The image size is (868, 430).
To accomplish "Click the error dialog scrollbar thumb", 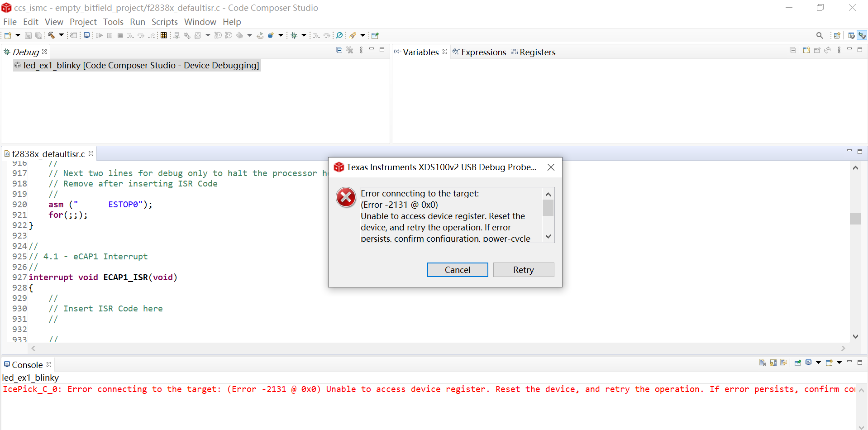I will point(548,208).
